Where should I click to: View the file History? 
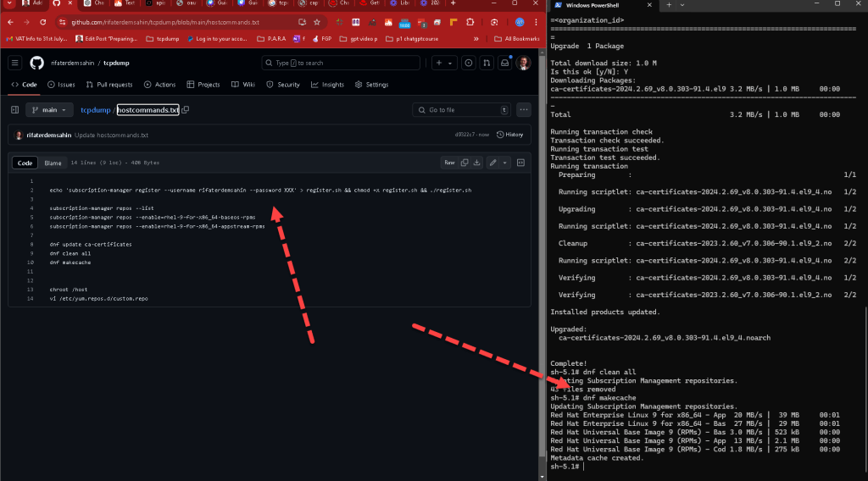[x=509, y=135]
